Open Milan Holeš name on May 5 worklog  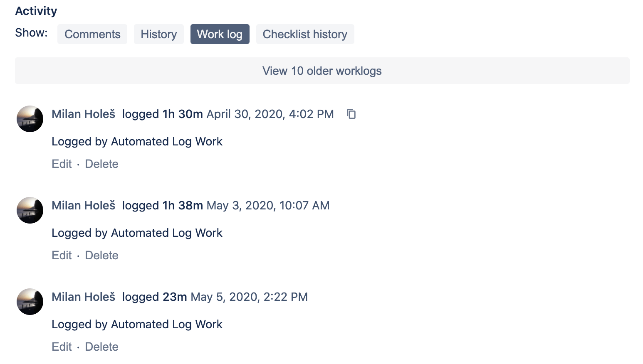[84, 297]
